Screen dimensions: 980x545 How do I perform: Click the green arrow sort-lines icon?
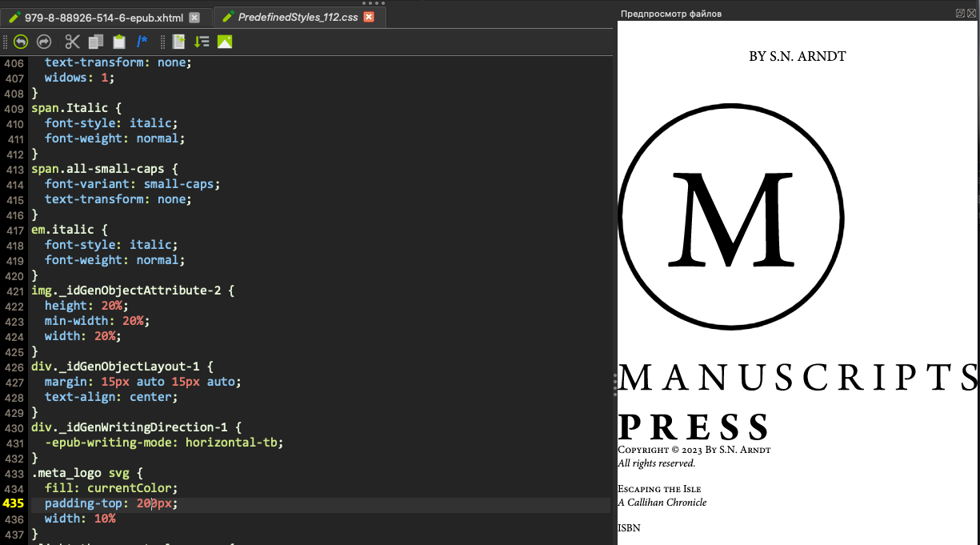202,42
